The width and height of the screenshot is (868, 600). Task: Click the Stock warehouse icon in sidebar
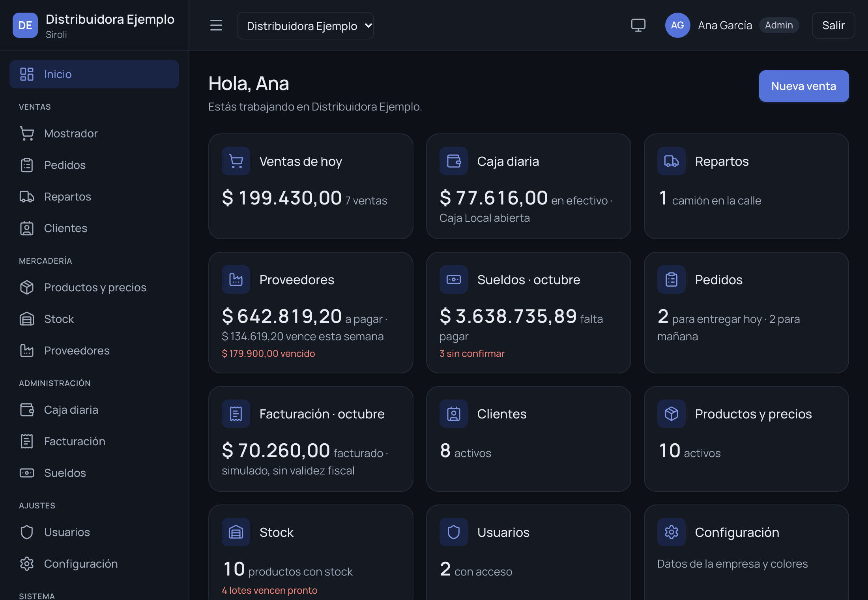27,319
